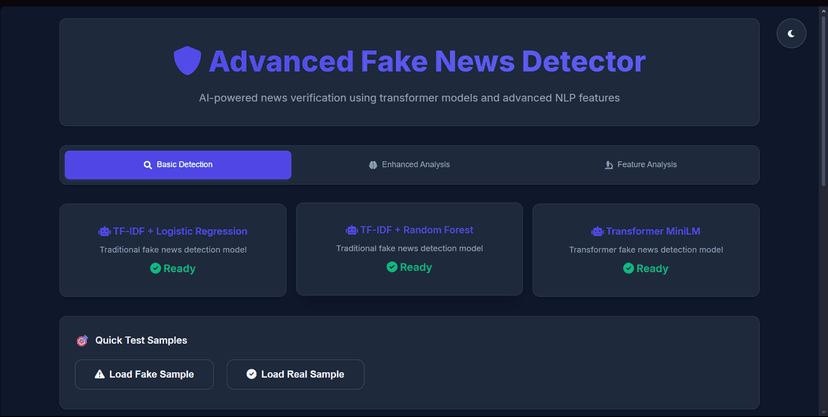Click 'Transformer fake news detection model' description
This screenshot has width=828, height=417.
(x=646, y=250)
